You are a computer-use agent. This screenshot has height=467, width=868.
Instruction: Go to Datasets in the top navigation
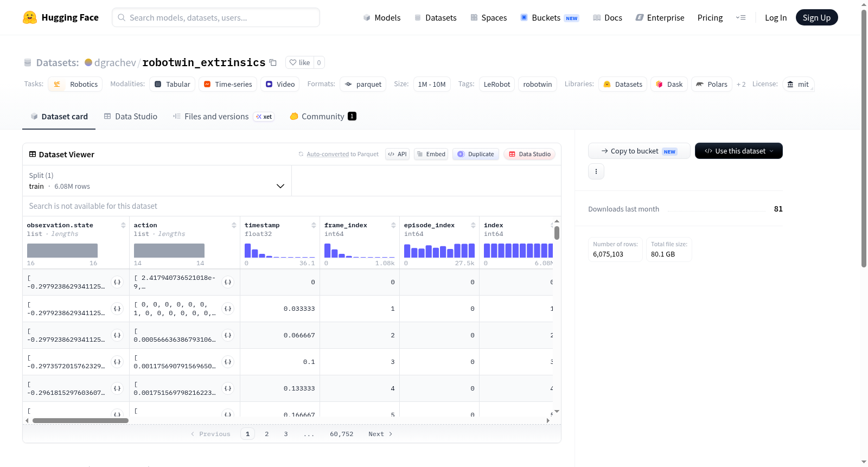[436, 17]
